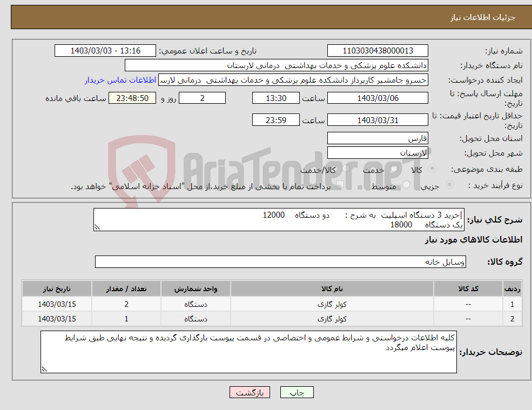Screen dimensions: 532x410
Task: Select the متوسط purchase type radio
Action: point(406,185)
